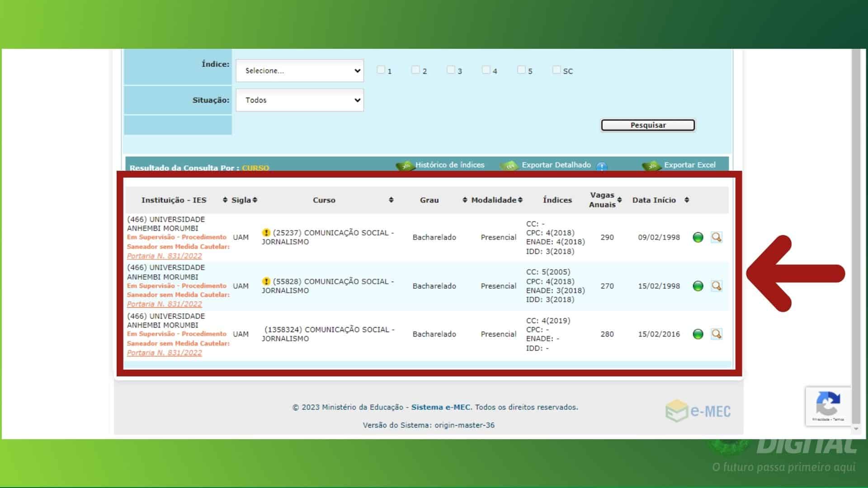Open first Portaria N. 831/2022 link

pos(164,256)
